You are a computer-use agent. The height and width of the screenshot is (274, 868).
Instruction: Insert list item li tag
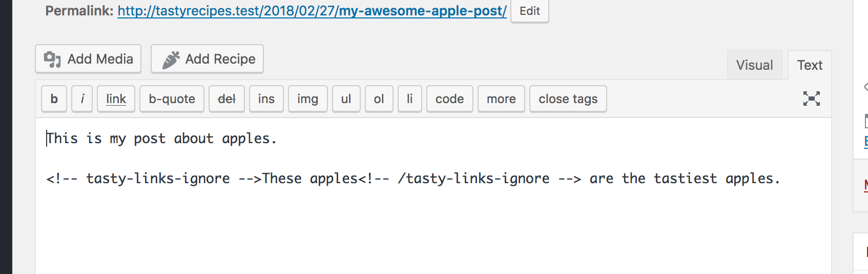click(x=410, y=99)
